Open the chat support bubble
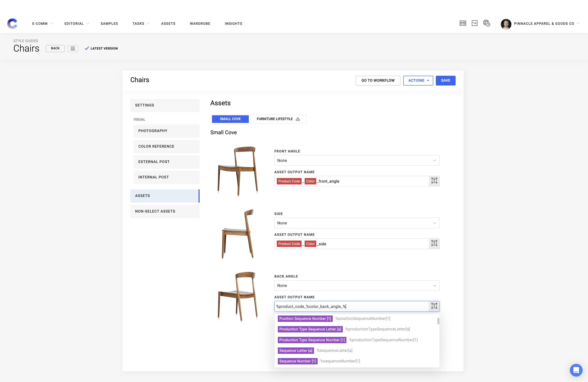 576,370
